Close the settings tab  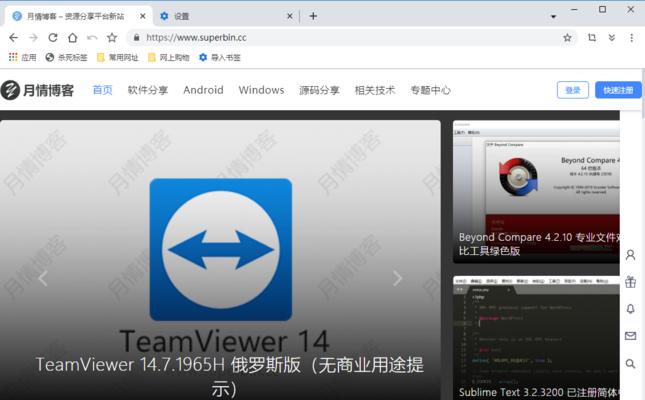click(x=290, y=16)
